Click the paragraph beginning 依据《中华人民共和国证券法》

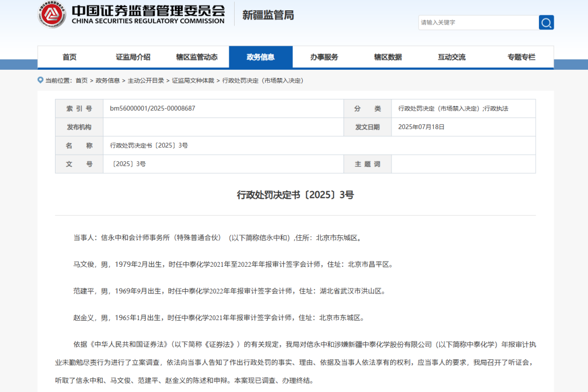coord(296,363)
